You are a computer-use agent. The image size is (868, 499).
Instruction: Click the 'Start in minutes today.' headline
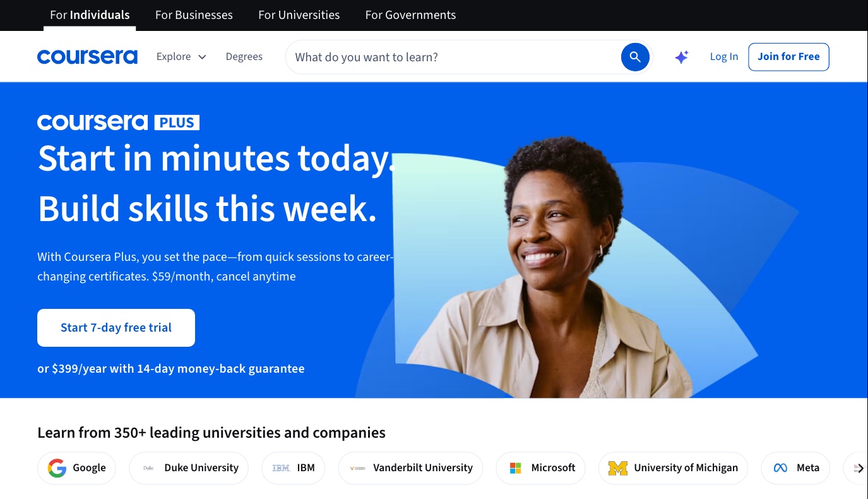tap(216, 159)
